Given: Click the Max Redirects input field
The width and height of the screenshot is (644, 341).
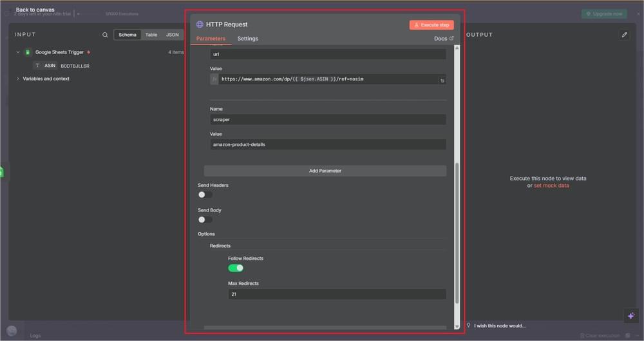Looking at the screenshot, I should tap(336, 294).
